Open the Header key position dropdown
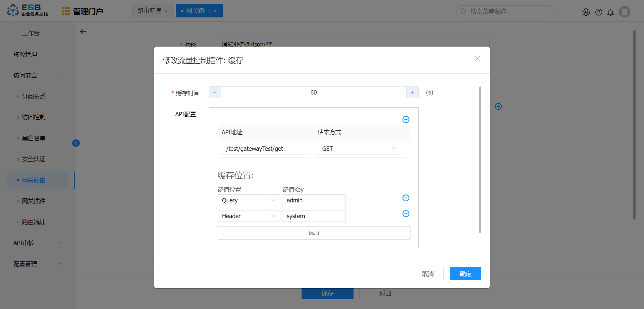 249,216
